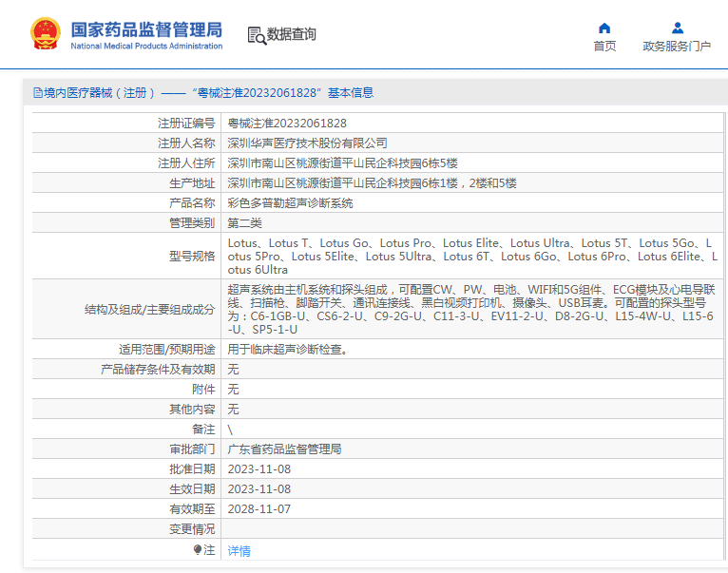This screenshot has height=573, width=728.
Task: Select registration number value 粤械注准20232061828 in table
Action: click(x=287, y=123)
